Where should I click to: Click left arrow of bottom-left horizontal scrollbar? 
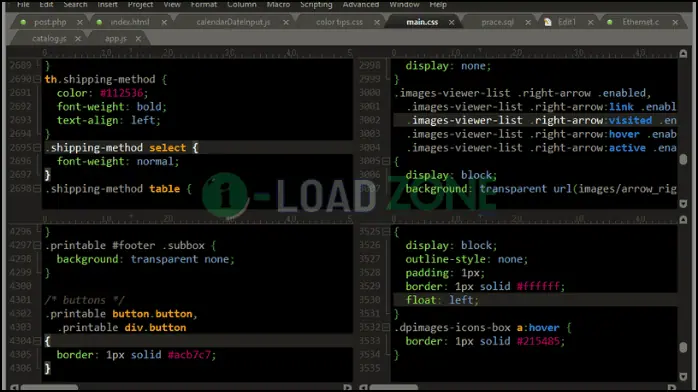click(14, 388)
